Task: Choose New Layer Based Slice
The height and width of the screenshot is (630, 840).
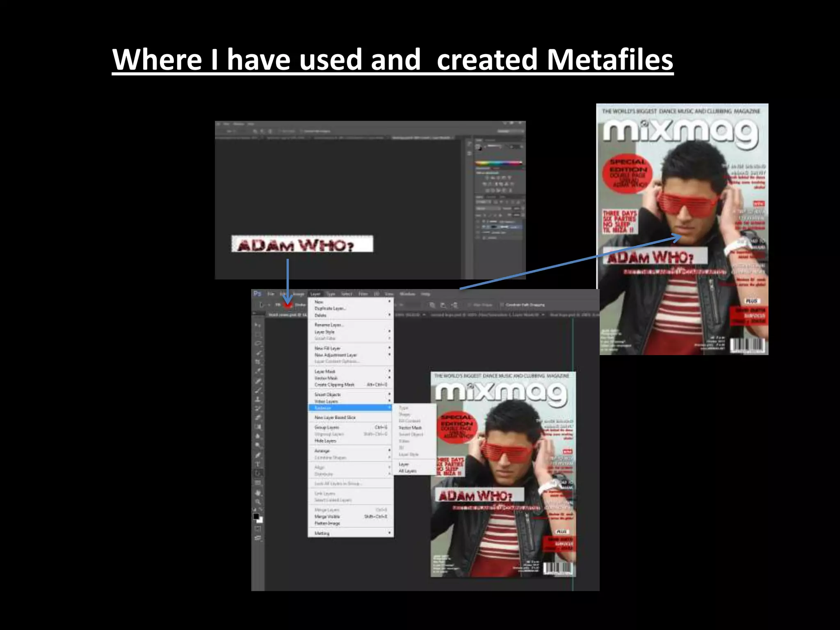Action: tap(351, 418)
